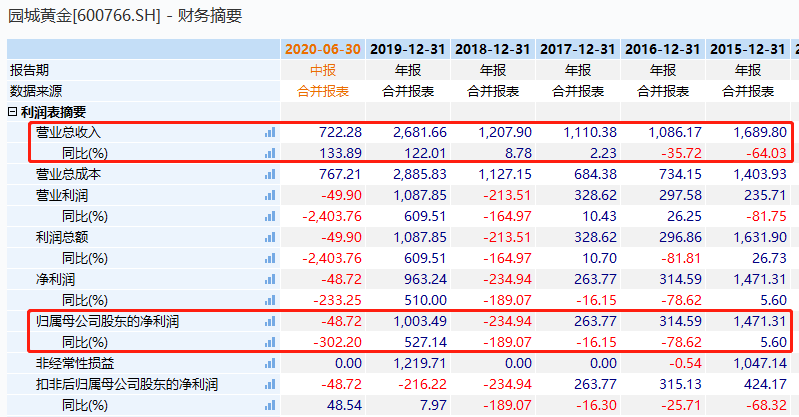This screenshot has height=417, width=799.
Task: Click cost value 2,885.83
Action: (x=420, y=174)
